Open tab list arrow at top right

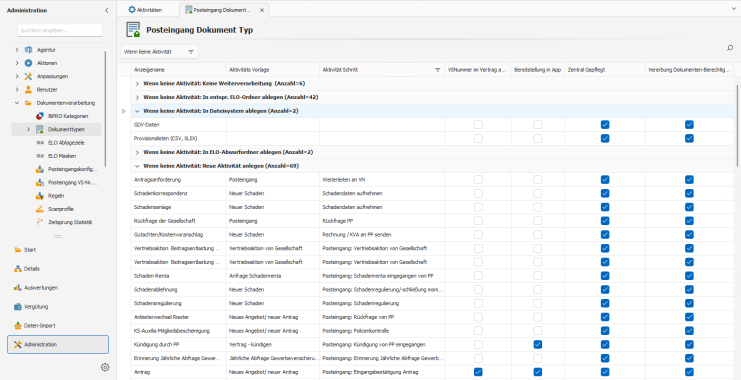pos(733,9)
